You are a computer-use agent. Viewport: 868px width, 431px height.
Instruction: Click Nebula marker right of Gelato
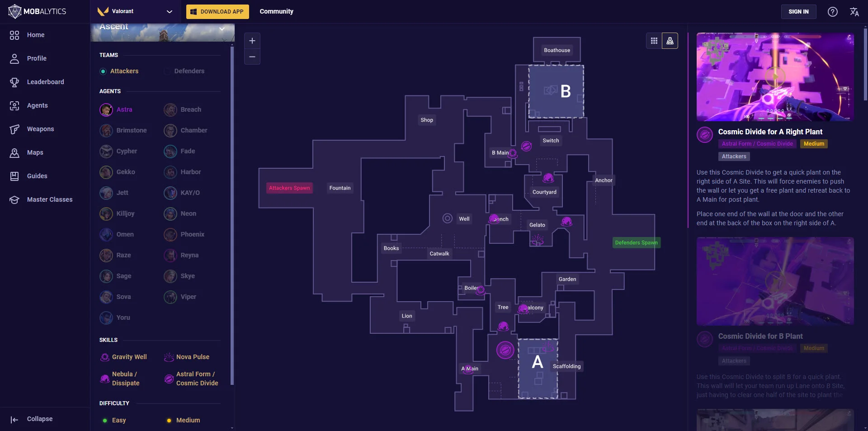coord(566,222)
